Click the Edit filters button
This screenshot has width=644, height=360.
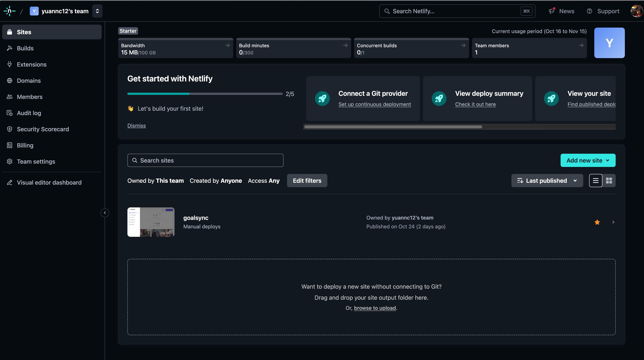[307, 181]
